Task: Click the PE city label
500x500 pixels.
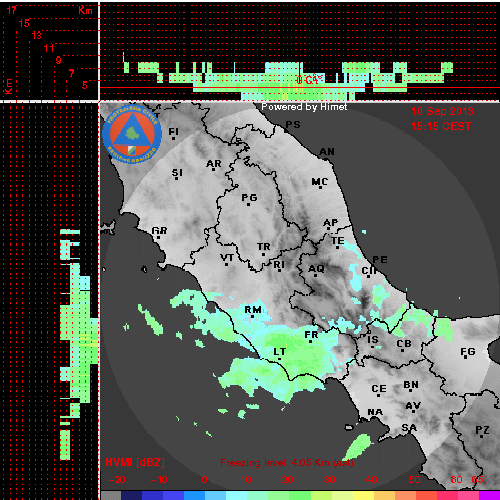Action: pos(380,260)
